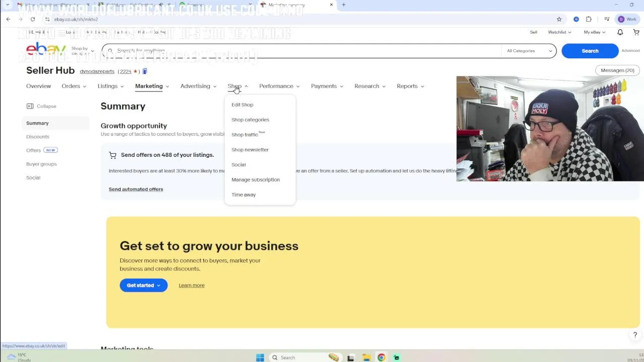Viewport: 644px width, 362px height.
Task: Open Get started dropdown button
Action: [x=143, y=286]
